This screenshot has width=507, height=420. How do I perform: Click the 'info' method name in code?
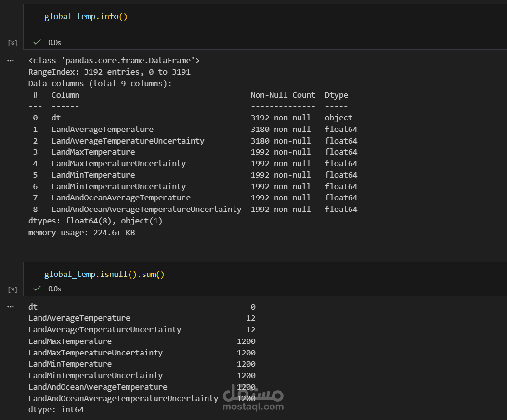tap(109, 17)
